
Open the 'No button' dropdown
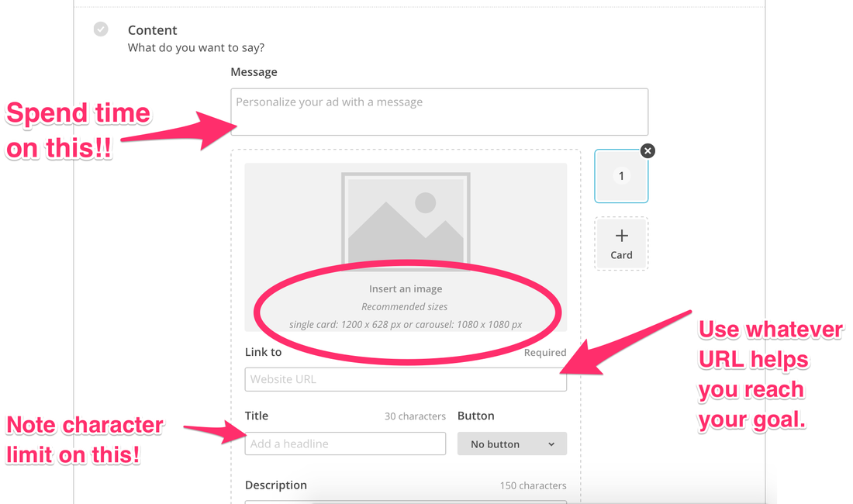pos(512,444)
